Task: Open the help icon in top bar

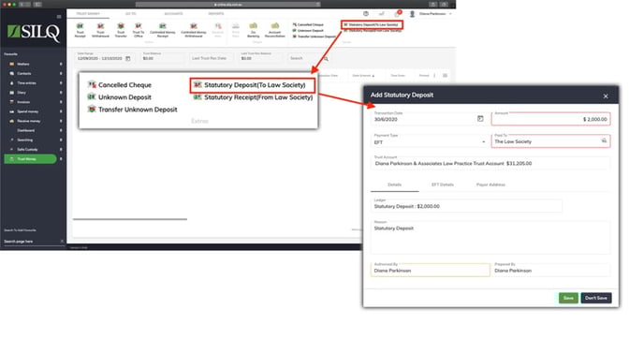Action: [366, 13]
